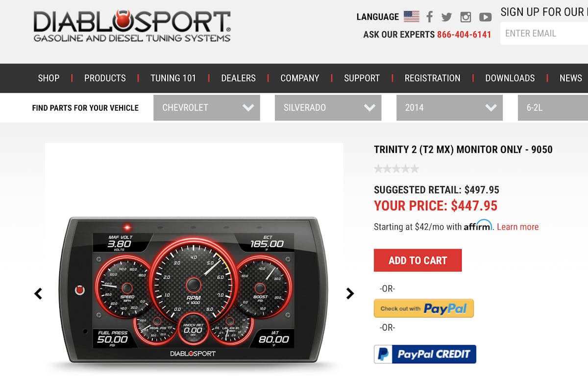Expand the Silverado model dropdown
Viewport: 588px width, 381px height.
click(x=328, y=108)
